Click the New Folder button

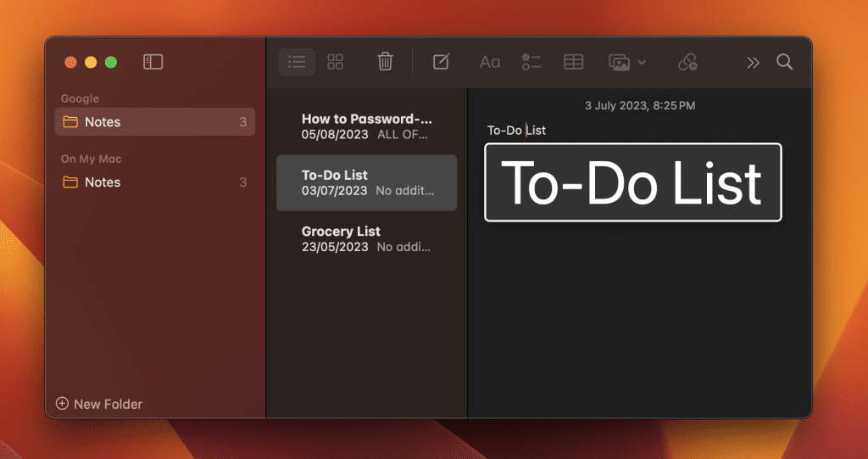[99, 404]
